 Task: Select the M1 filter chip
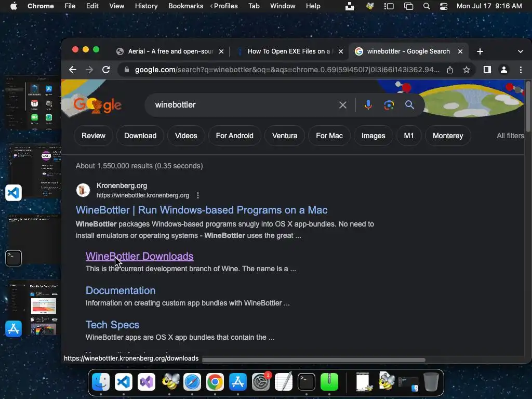click(x=408, y=136)
